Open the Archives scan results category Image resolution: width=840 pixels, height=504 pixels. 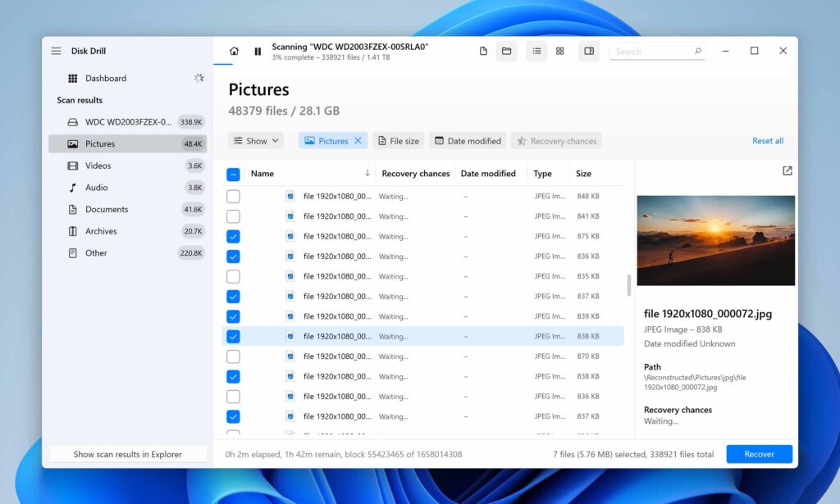(101, 230)
